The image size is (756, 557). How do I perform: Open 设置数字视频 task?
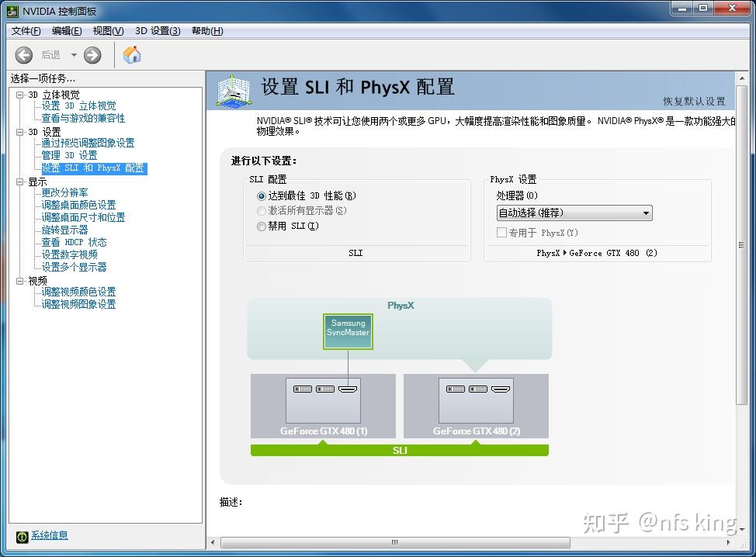point(69,255)
